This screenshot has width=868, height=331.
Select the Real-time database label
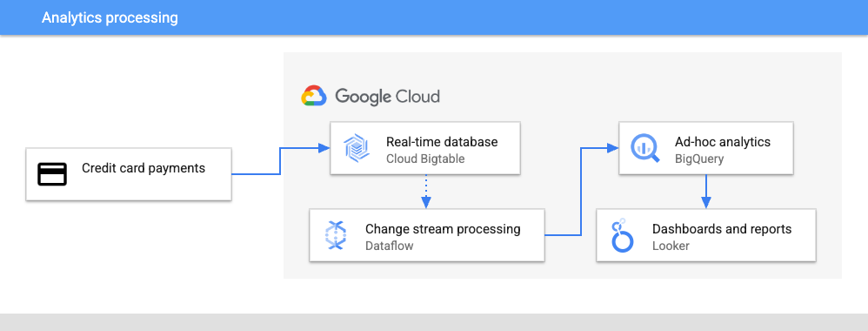(x=442, y=142)
